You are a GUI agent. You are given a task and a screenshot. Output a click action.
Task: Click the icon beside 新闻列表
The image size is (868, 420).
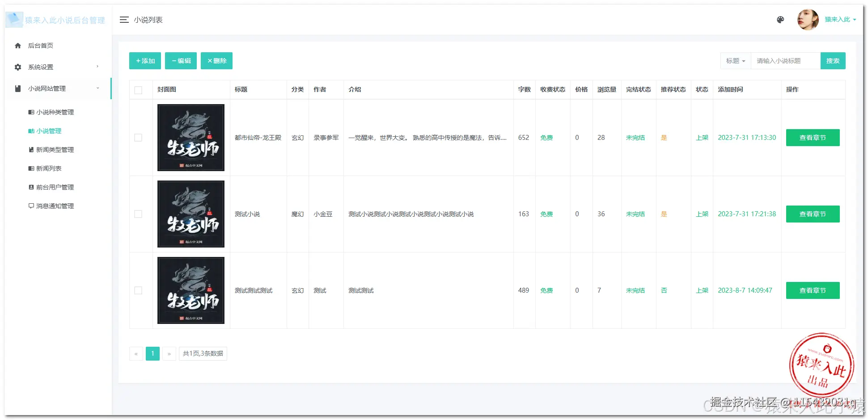pyautogui.click(x=31, y=168)
